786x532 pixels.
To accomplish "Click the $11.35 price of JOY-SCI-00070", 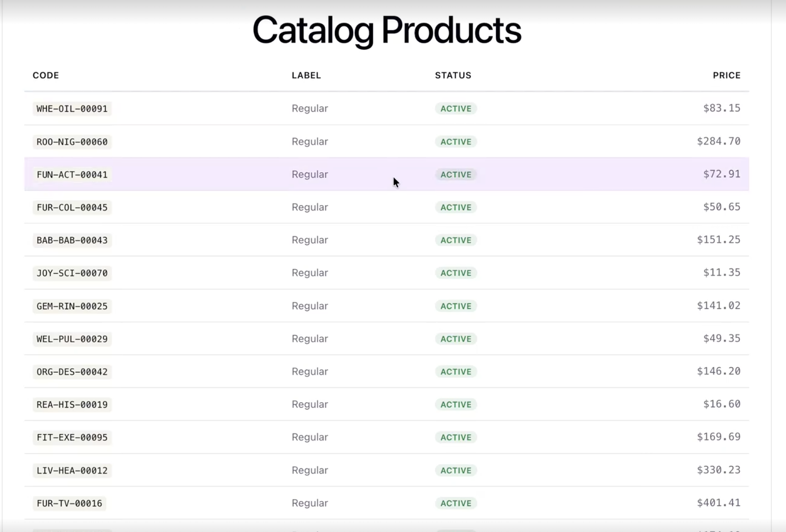I will (721, 272).
